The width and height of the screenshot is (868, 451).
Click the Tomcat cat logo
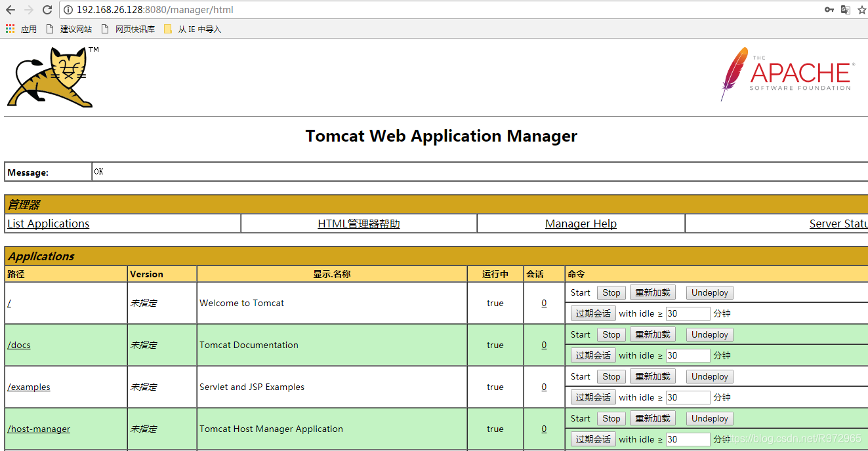(52, 77)
